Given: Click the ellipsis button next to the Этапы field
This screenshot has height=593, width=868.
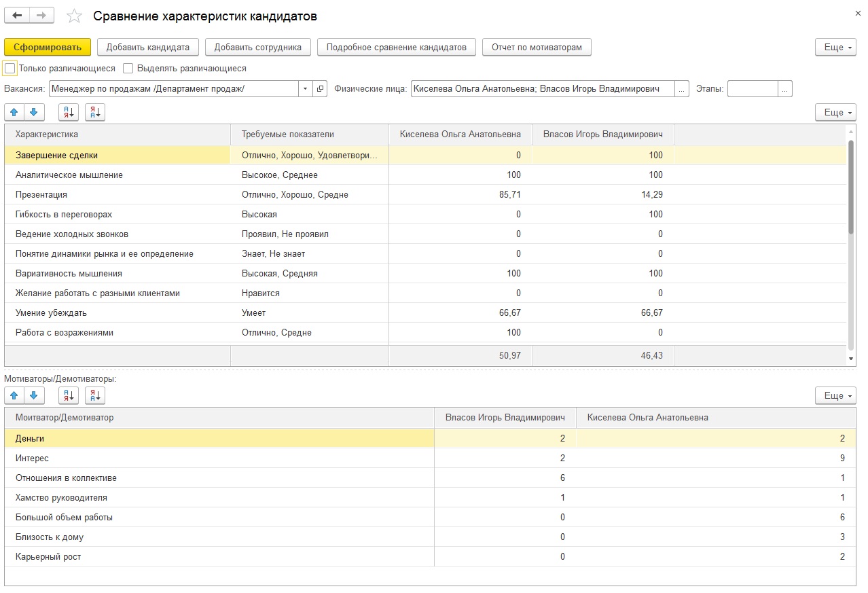Looking at the screenshot, I should click(x=785, y=89).
